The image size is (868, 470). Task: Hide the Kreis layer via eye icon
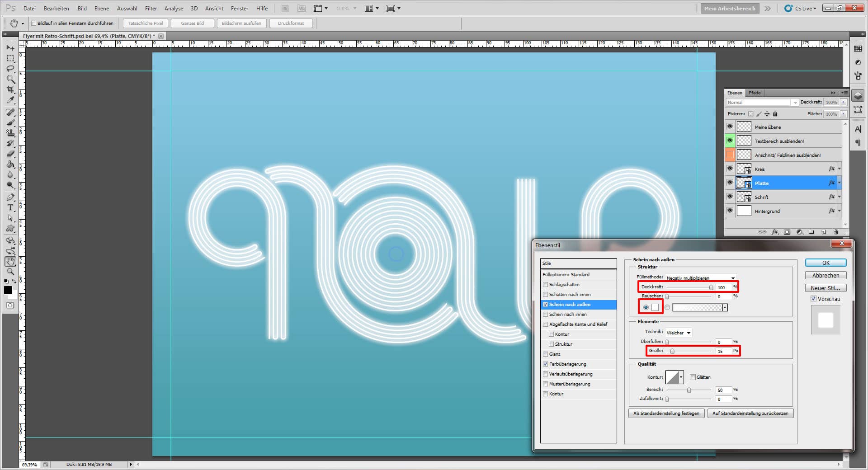730,169
